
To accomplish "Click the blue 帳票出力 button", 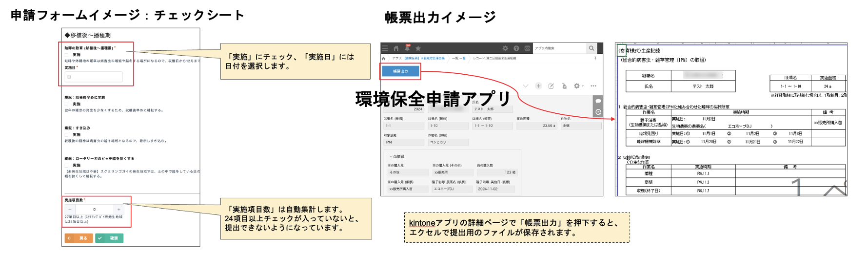I will [400, 71].
